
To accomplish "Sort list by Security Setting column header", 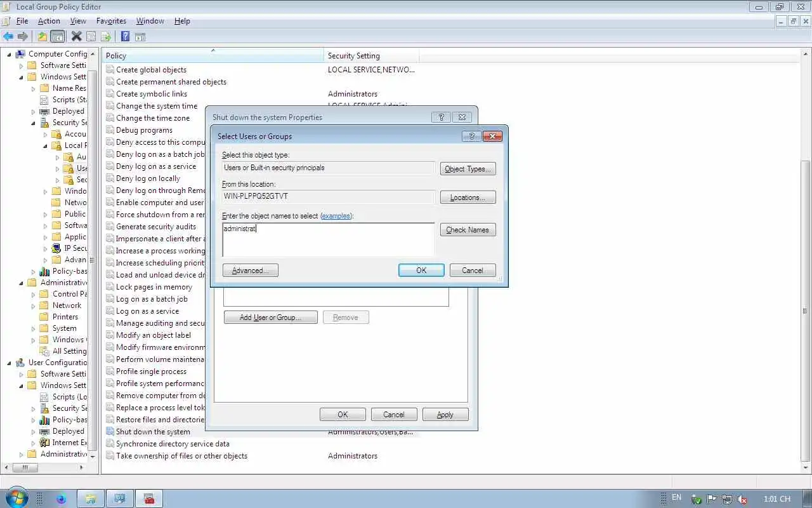I will (x=371, y=56).
